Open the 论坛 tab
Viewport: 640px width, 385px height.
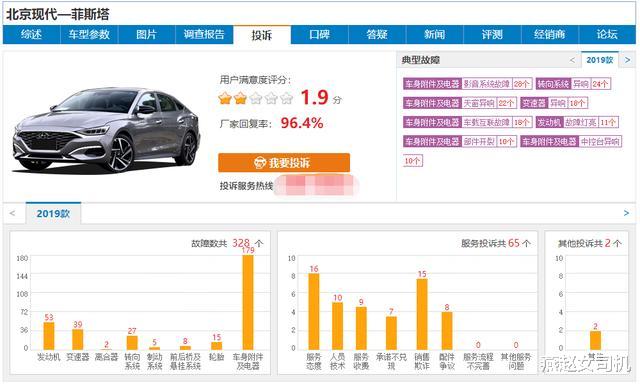(x=607, y=35)
